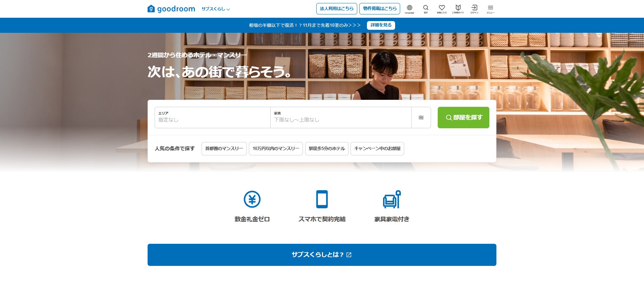Select 10万円以内のマンスリー popular filter

click(x=276, y=149)
